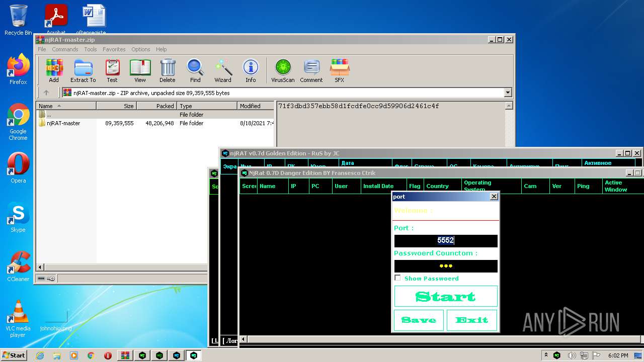Click volume speaker tray icon

[x=572, y=355]
